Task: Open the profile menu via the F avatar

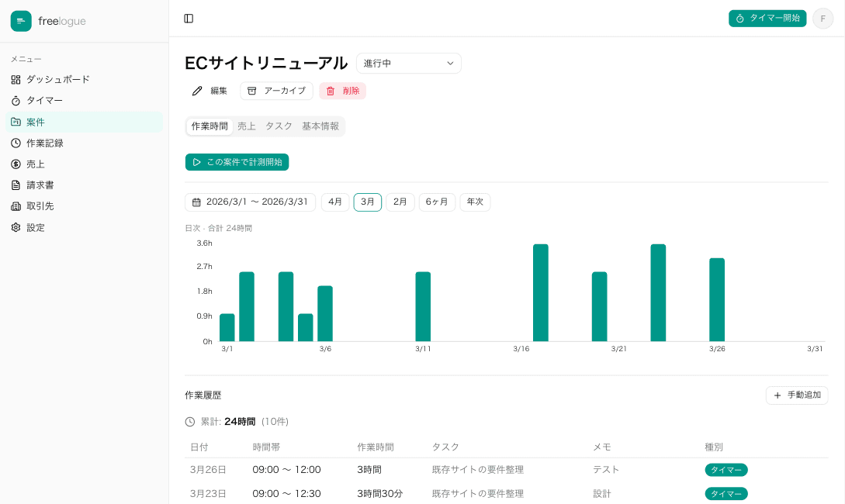Action: pos(822,18)
